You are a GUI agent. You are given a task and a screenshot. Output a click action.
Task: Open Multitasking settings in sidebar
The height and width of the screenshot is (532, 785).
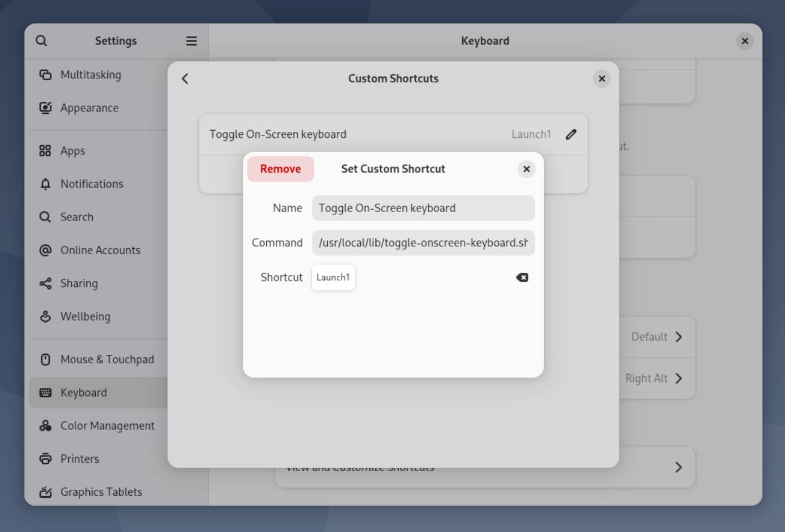(x=90, y=75)
